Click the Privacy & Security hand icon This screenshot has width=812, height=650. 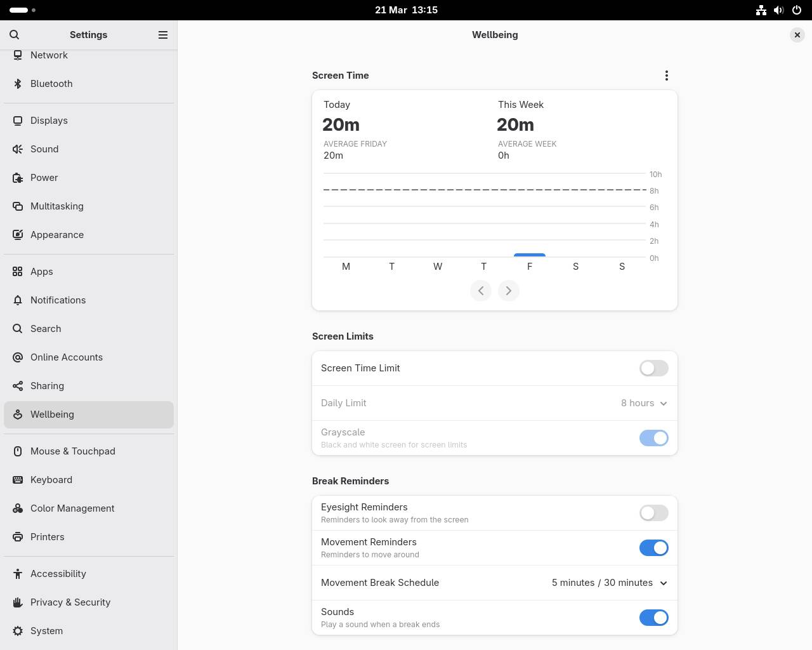pyautogui.click(x=18, y=602)
